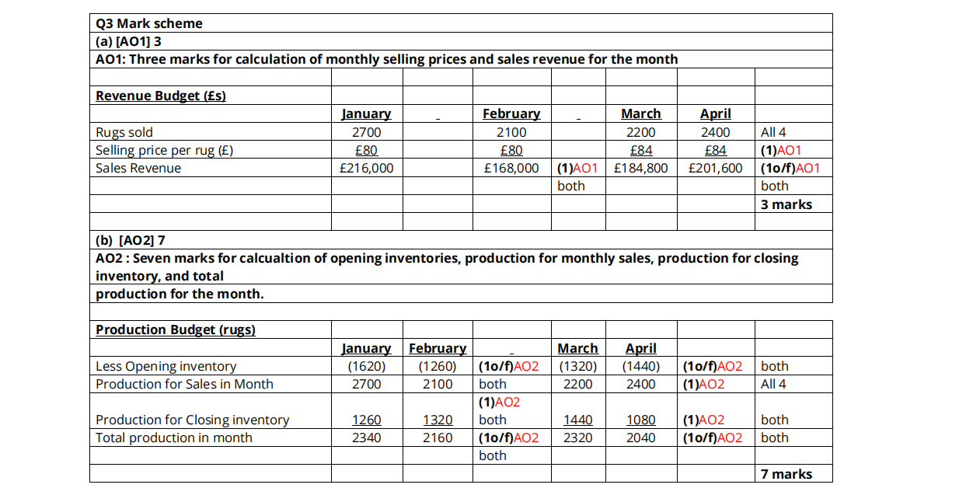Click the £216,000 January sales revenue cell

point(367,168)
